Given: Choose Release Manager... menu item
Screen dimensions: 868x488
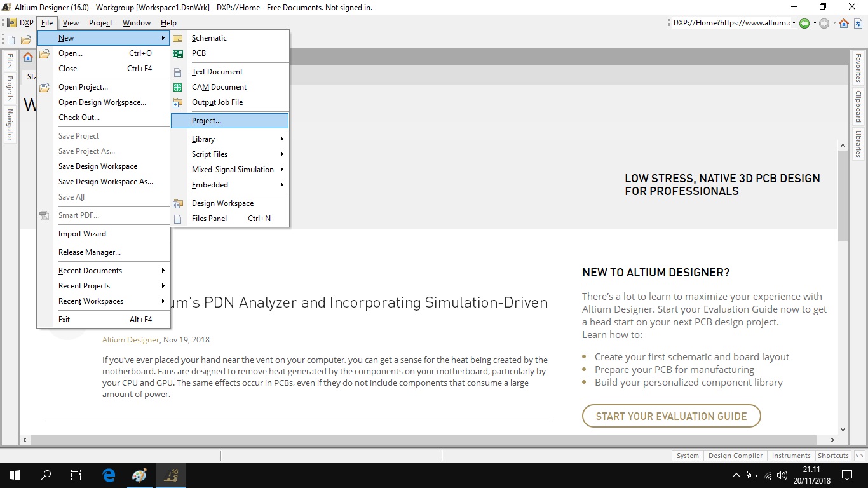Looking at the screenshot, I should pyautogui.click(x=103, y=252).
